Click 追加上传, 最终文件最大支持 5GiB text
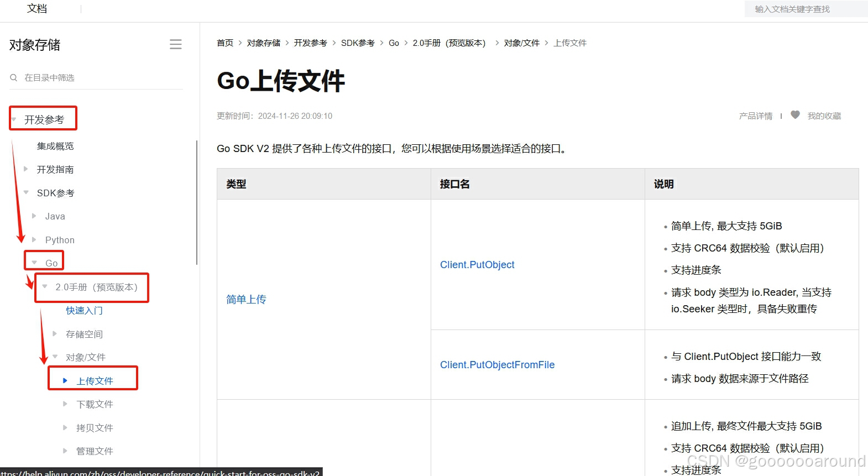 click(x=746, y=426)
